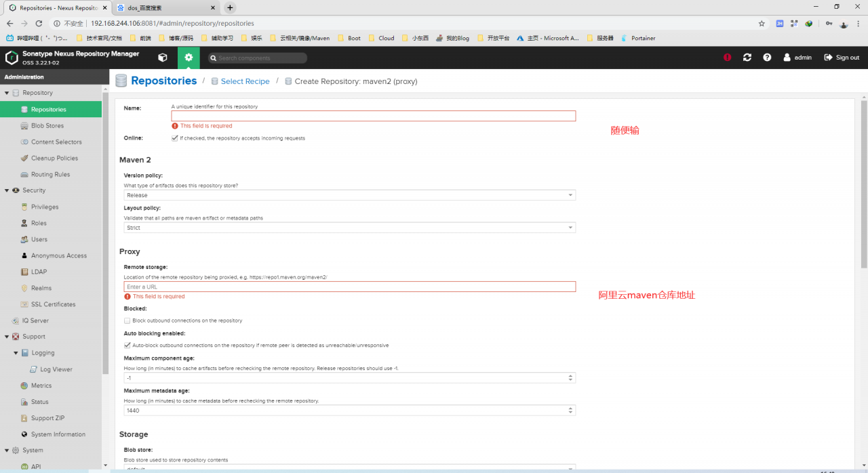Open the Browse cube icon in the header
868x473 pixels.
(162, 58)
